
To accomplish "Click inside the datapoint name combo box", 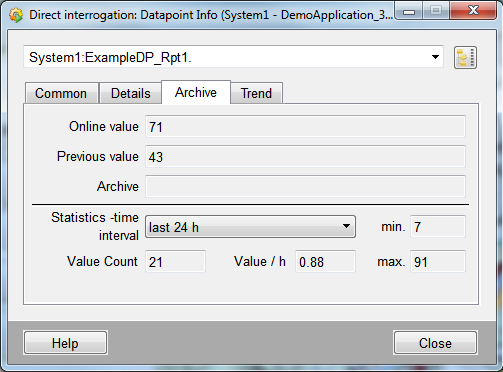I will coord(233,57).
